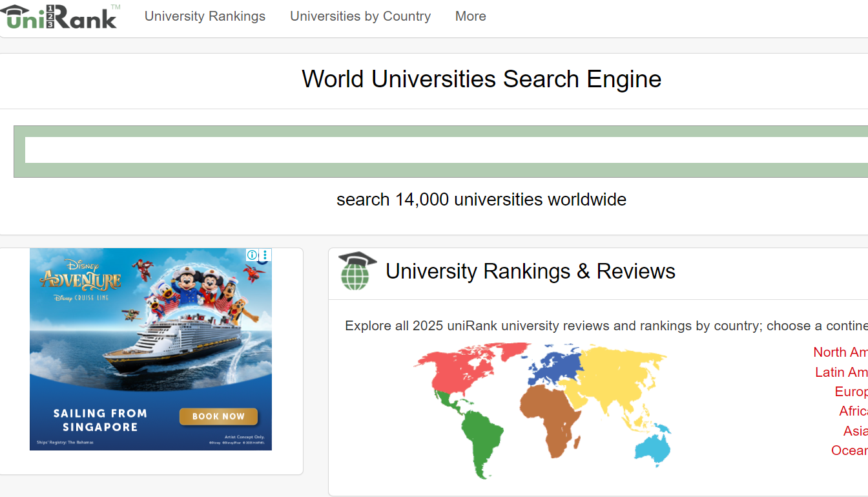Select blue Europe region on the map

[x=554, y=366]
